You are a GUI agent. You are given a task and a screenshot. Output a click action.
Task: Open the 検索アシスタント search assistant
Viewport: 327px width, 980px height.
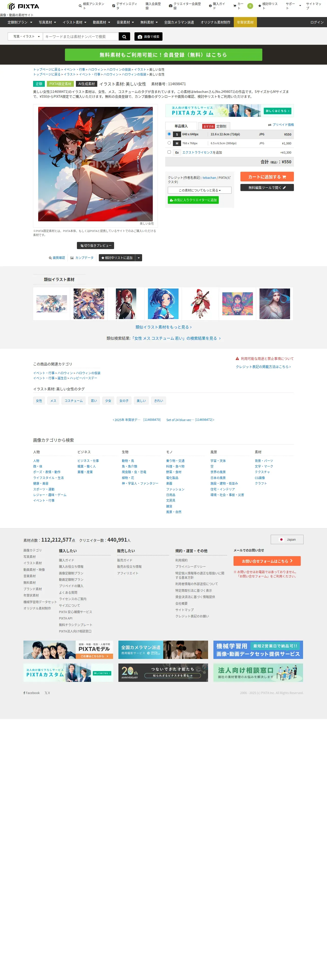91,6
